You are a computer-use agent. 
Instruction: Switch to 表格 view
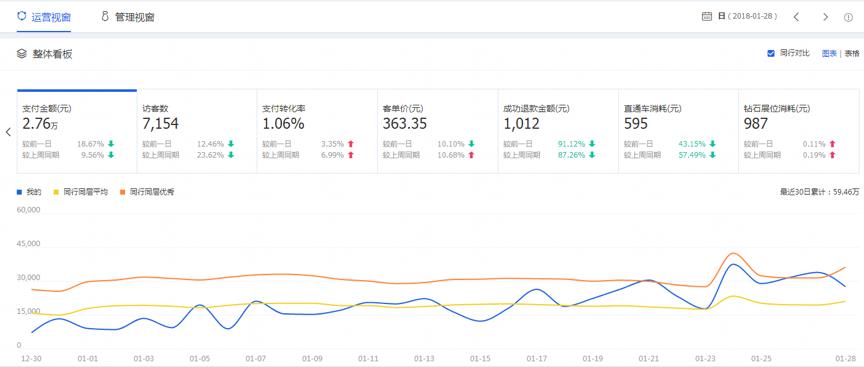click(852, 53)
